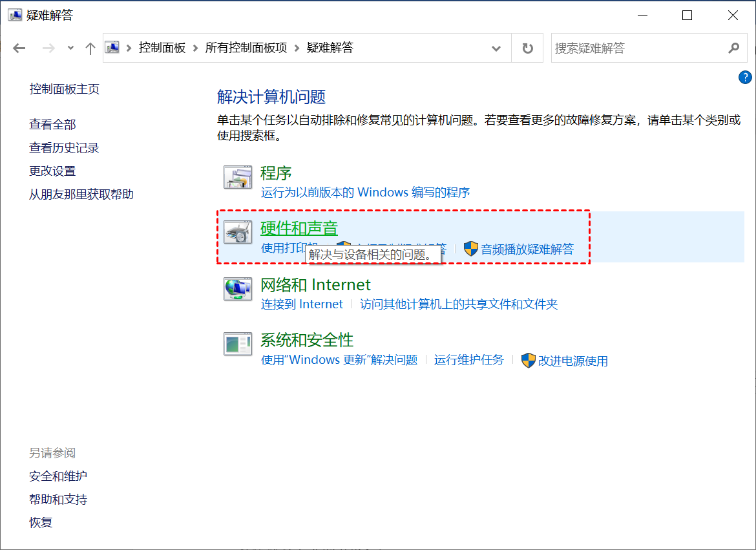Close the 疑难解答 window
This screenshot has height=550, width=756.
(733, 16)
